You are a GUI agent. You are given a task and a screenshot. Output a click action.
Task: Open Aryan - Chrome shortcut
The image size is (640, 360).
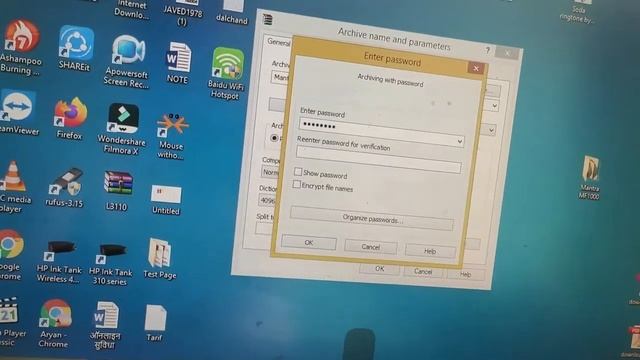(55, 323)
